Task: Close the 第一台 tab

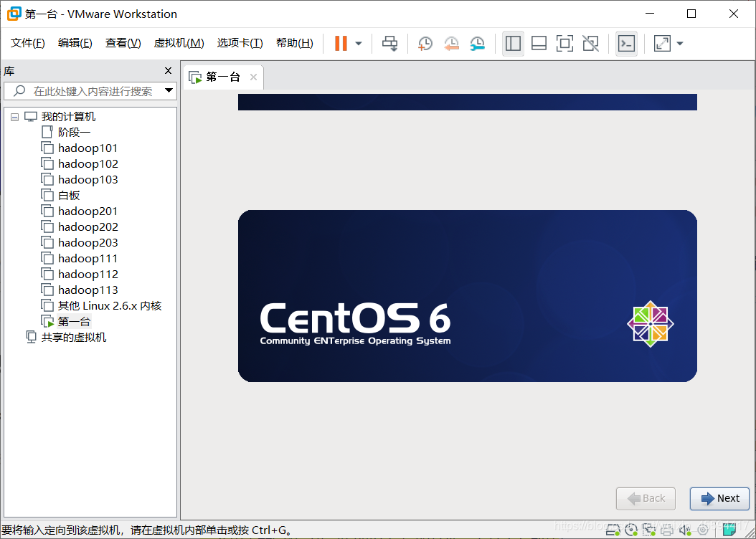Action: (253, 77)
